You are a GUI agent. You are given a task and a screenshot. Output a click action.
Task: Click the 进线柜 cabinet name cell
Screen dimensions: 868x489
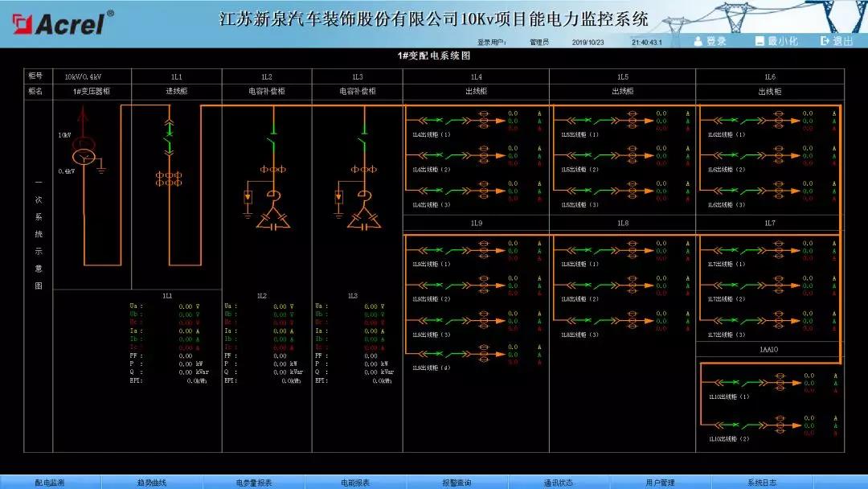177,92
